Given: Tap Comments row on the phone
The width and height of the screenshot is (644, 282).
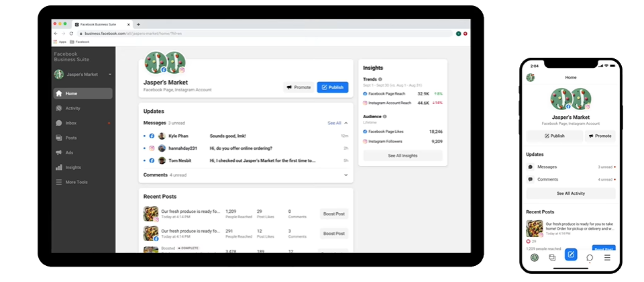Looking at the screenshot, I should pyautogui.click(x=571, y=179).
